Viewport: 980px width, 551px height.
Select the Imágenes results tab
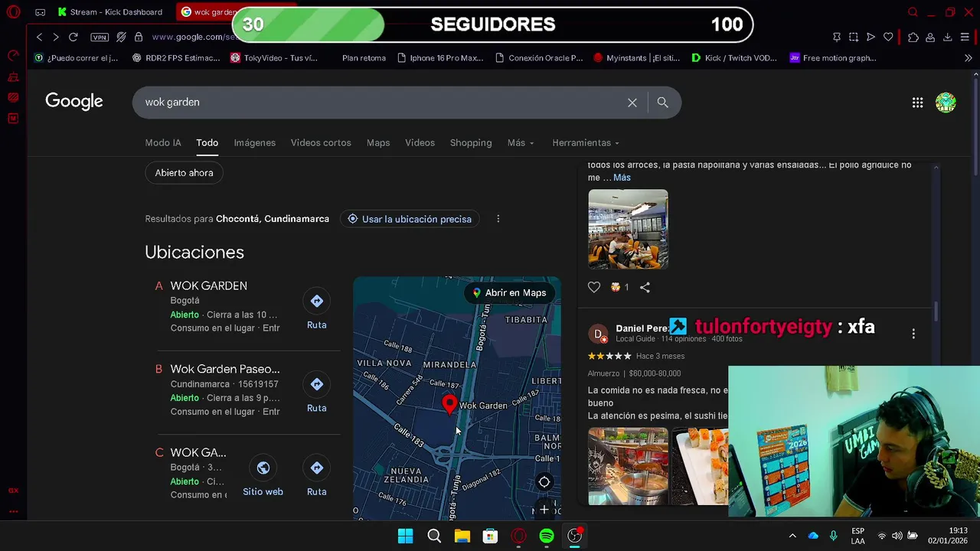[255, 143]
